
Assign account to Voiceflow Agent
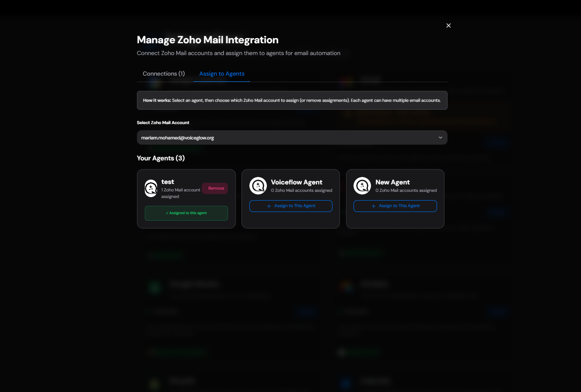(290, 206)
